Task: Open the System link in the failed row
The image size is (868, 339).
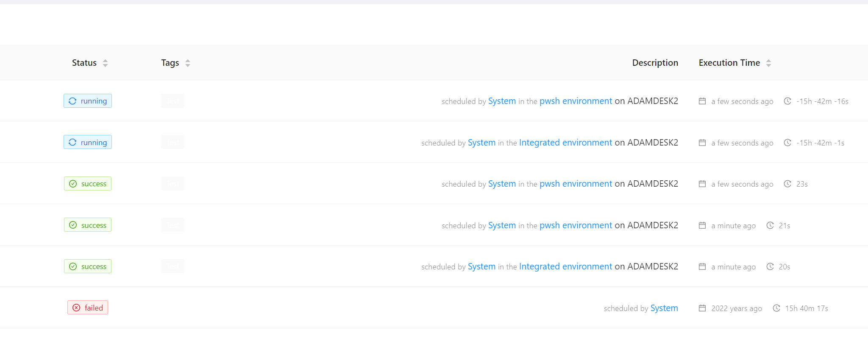Action: pos(664,308)
